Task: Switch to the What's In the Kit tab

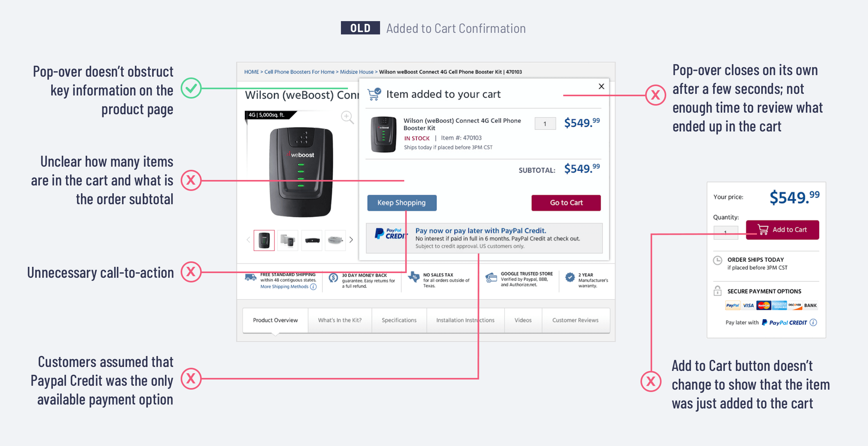Action: pos(340,320)
